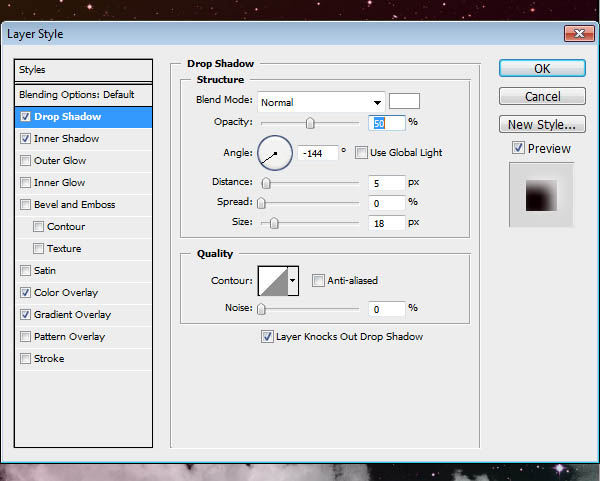
Task: Enable Anti-aliased checkbox
Action: (x=318, y=280)
